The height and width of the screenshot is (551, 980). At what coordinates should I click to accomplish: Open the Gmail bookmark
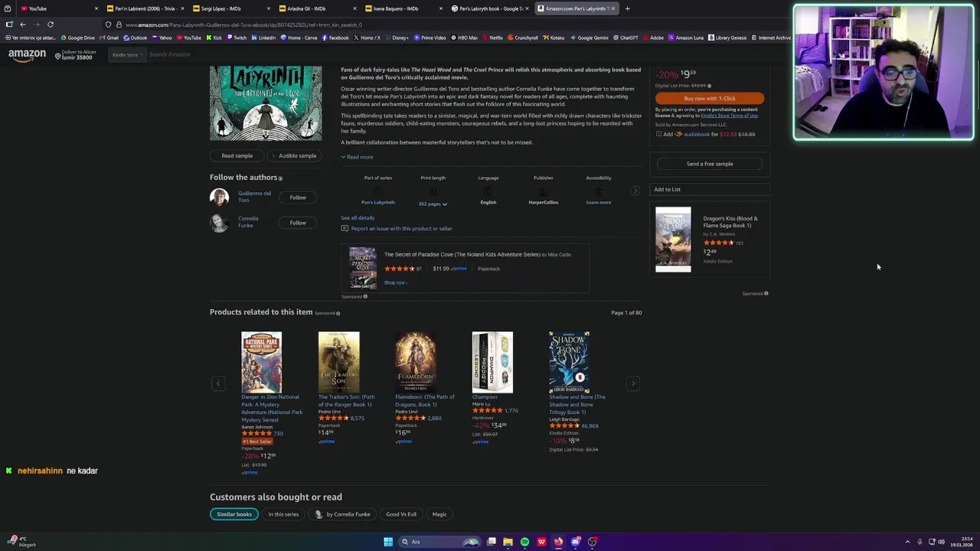point(109,37)
